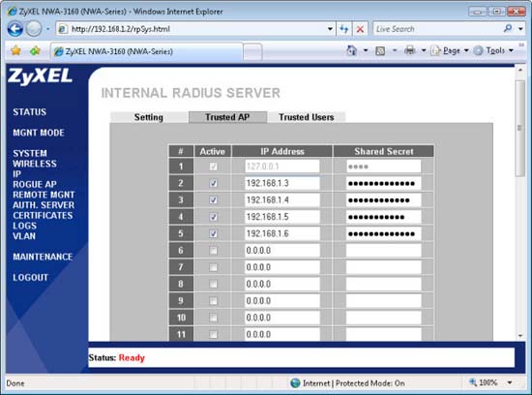
Task: Enable Active checkbox for row 7
Action: pyautogui.click(x=213, y=267)
